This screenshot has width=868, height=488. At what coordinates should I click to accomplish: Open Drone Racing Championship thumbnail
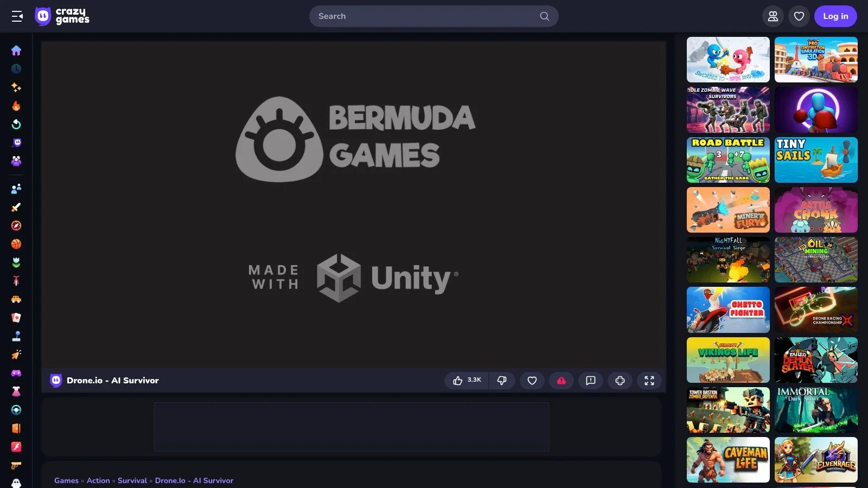[x=816, y=310]
